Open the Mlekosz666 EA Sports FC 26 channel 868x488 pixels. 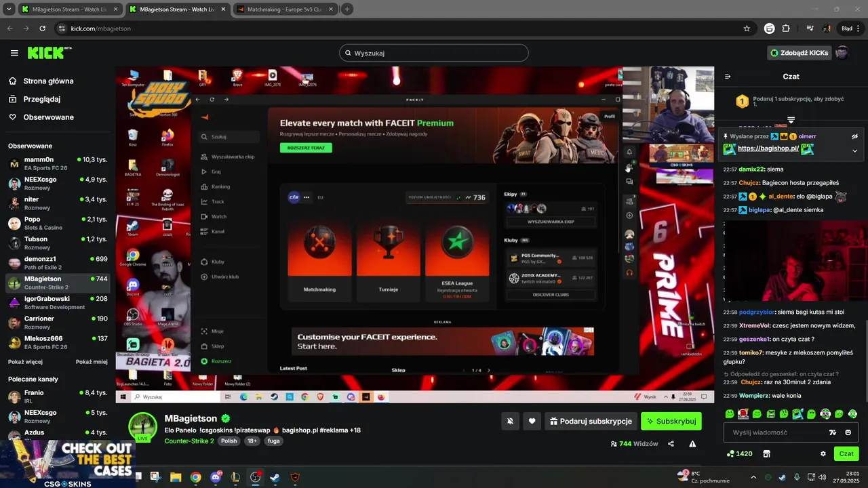(x=58, y=342)
